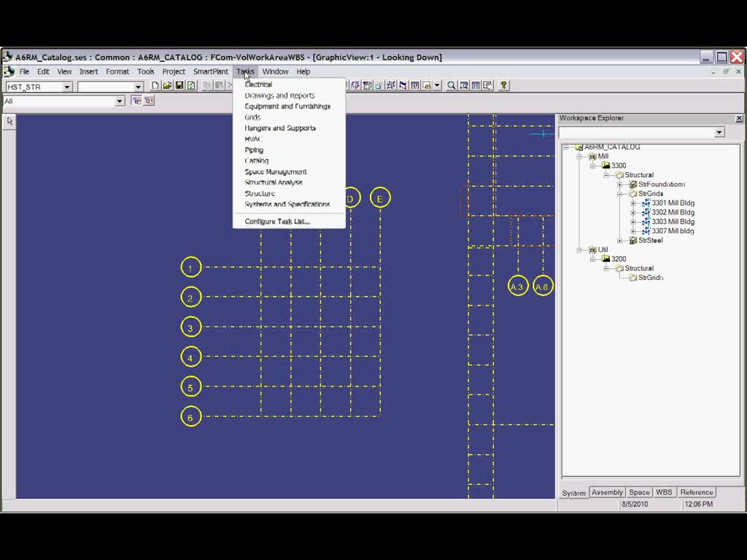Switch to the WBS tab
The height and width of the screenshot is (560, 747).
click(x=664, y=492)
